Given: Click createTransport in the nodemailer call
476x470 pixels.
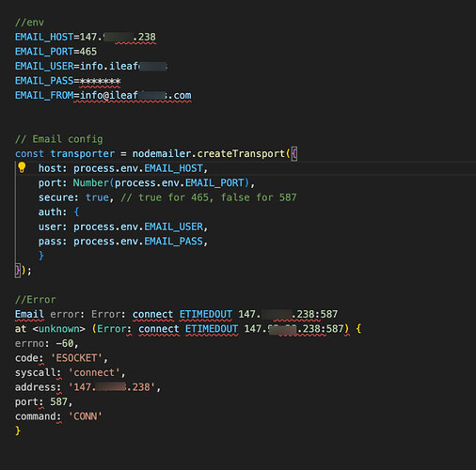Looking at the screenshot, I should [241, 154].
